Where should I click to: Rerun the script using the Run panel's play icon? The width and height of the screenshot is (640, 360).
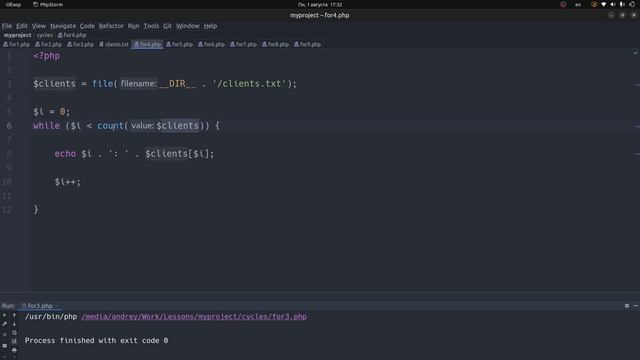point(4,316)
